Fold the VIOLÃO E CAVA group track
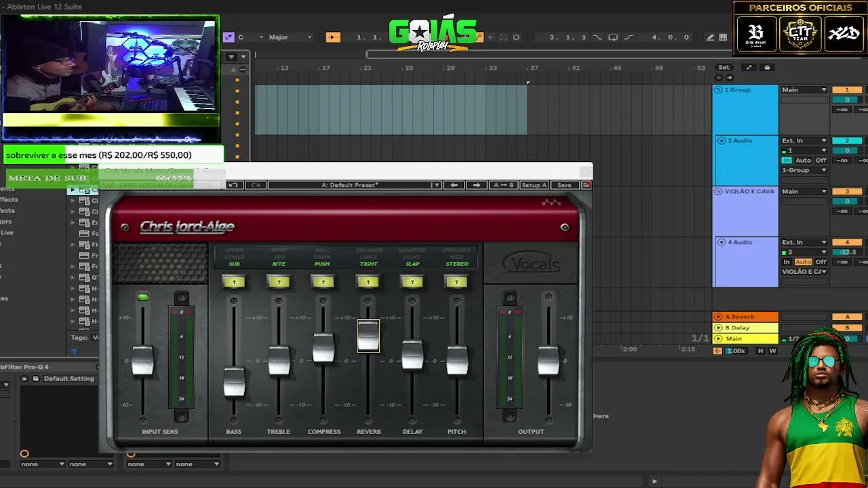868x488 pixels. point(719,192)
